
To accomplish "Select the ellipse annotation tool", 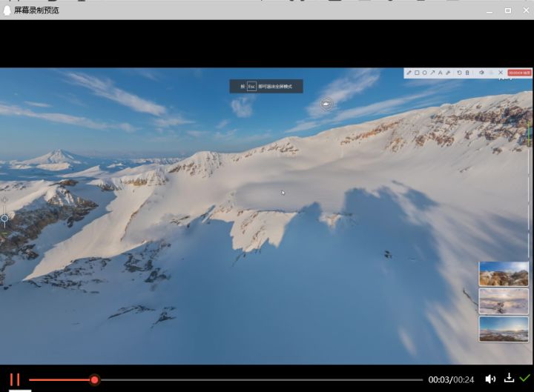I will tap(425, 73).
